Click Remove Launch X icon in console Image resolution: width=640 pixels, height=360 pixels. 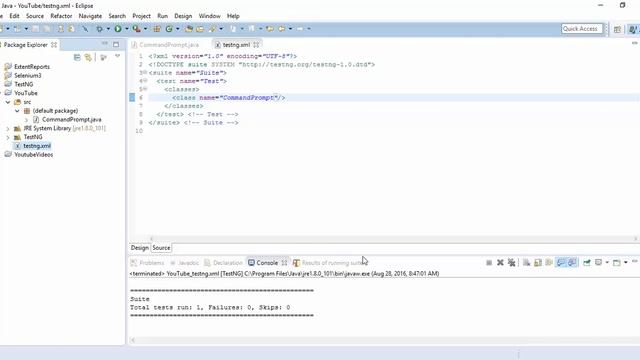tap(500, 262)
